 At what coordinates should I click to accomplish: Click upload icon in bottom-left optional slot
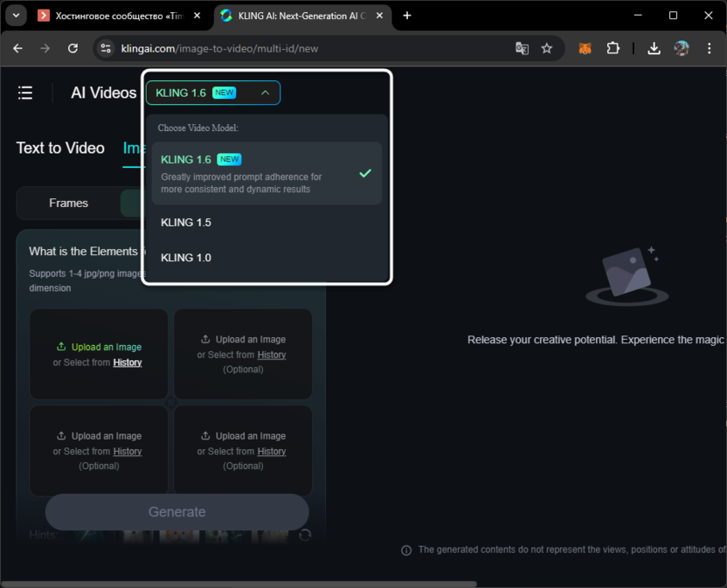tap(61, 435)
